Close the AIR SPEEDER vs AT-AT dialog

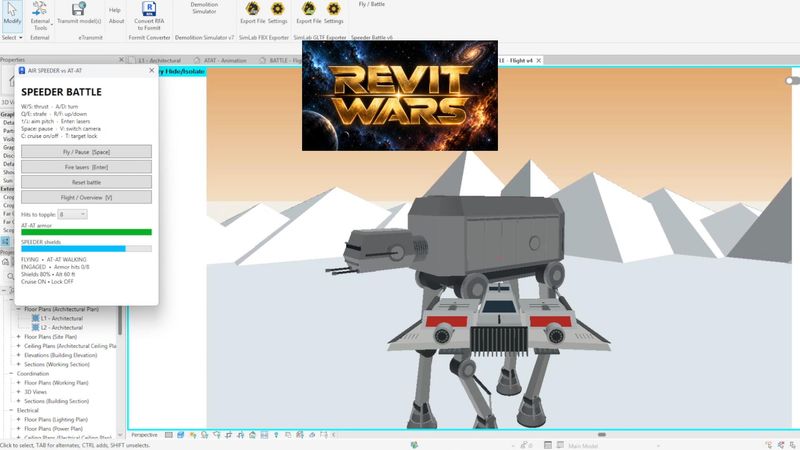point(152,70)
